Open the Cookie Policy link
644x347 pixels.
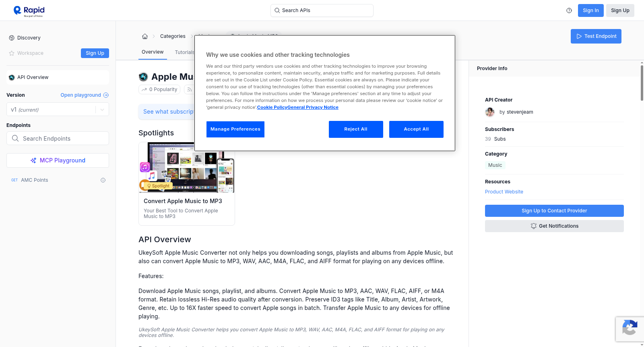[x=272, y=107]
